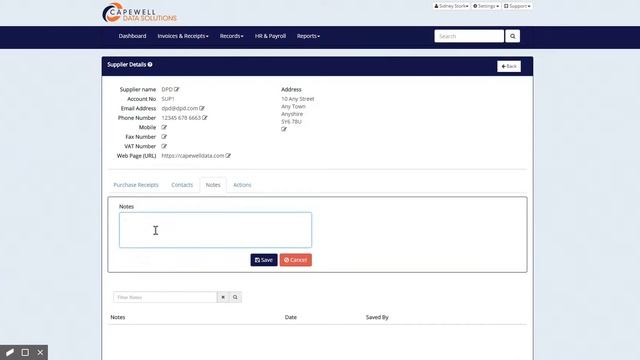Go Back from Supplier Details
The width and height of the screenshot is (640, 360).
coord(509,66)
